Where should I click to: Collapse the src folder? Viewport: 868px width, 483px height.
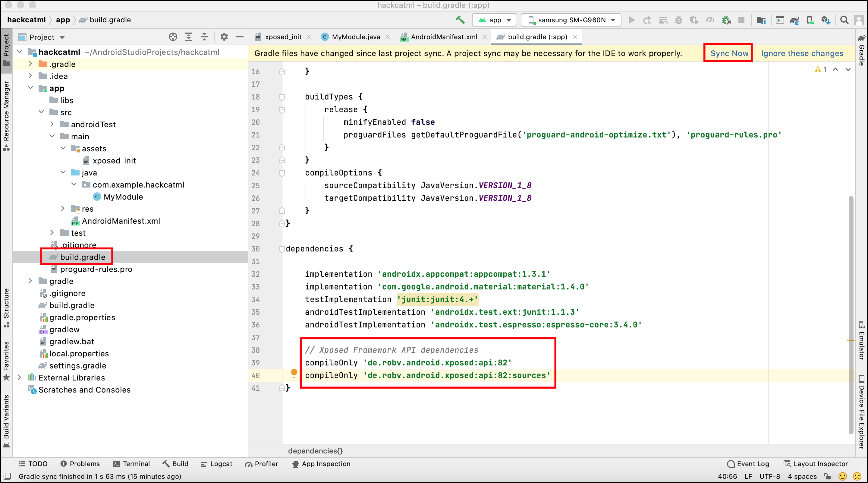[41, 112]
